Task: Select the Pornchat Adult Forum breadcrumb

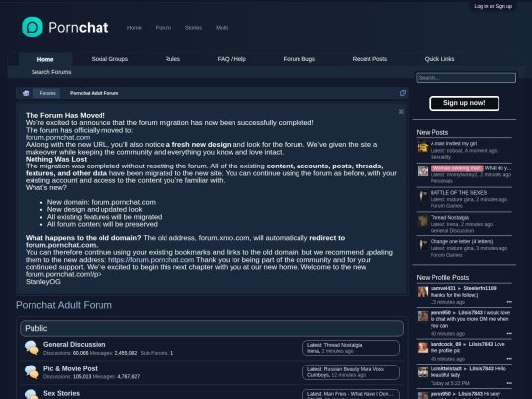Action: click(x=94, y=93)
